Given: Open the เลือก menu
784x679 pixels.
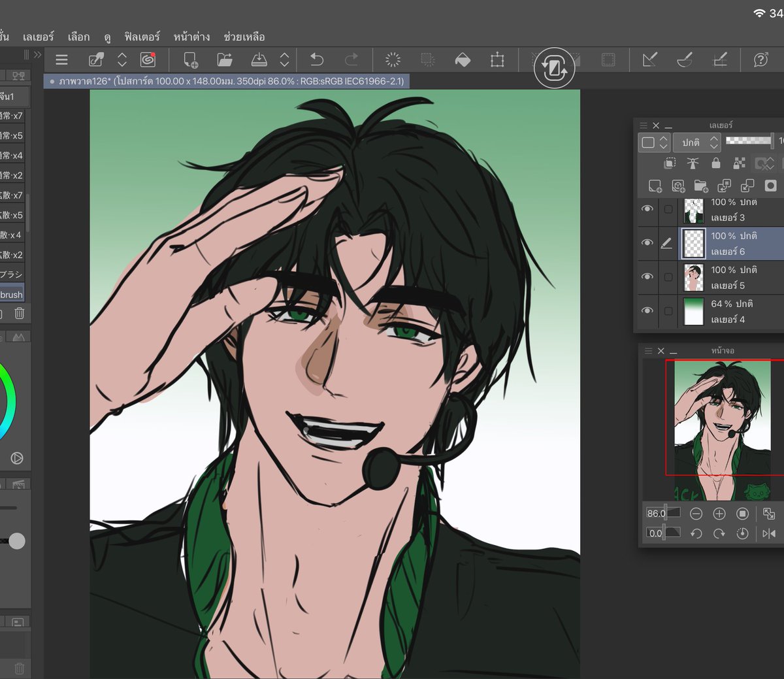Looking at the screenshot, I should pyautogui.click(x=78, y=37).
